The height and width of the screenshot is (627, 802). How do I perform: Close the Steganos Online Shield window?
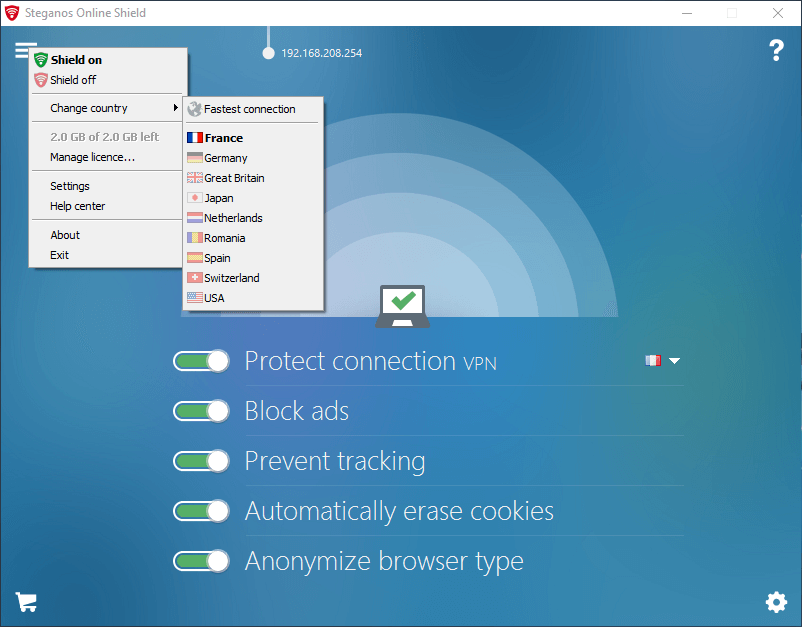[778, 13]
